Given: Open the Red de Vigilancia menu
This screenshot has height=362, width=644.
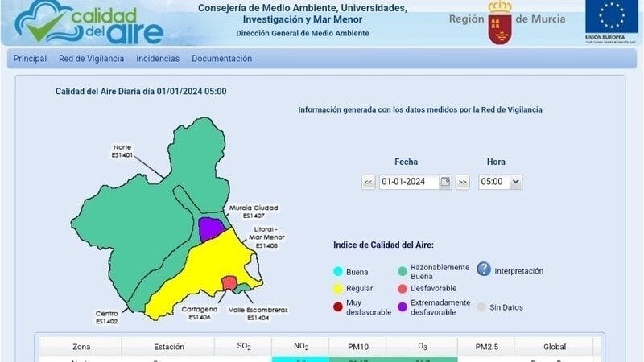Looking at the screenshot, I should coord(91,59).
